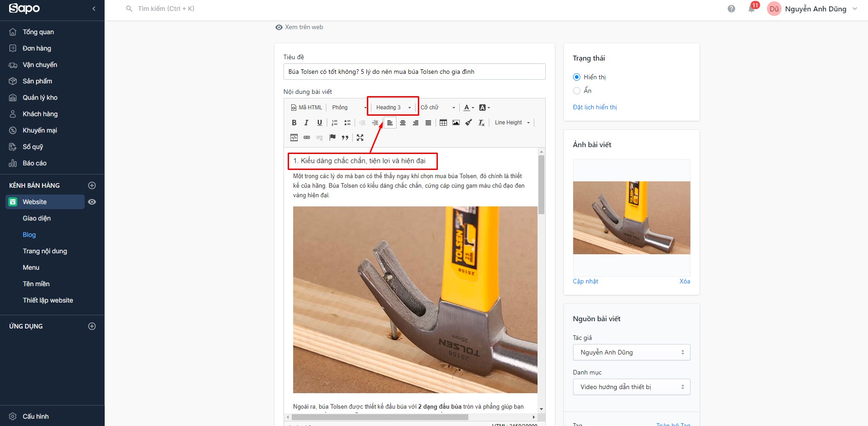Toggle italic formatting in the editor
The height and width of the screenshot is (426, 868).
[306, 123]
